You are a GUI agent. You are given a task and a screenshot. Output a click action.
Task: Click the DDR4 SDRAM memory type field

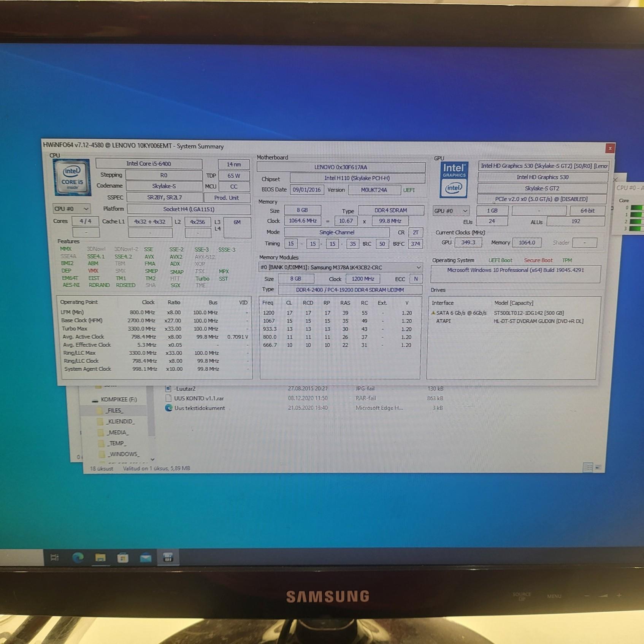coord(391,210)
